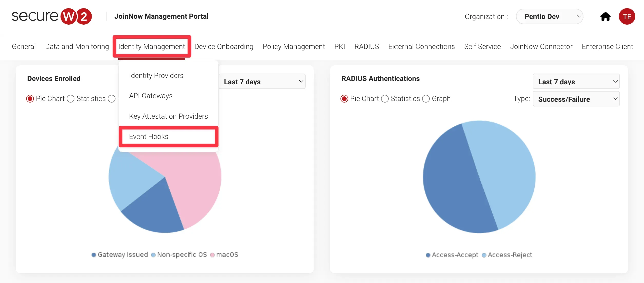Click the home icon in header
This screenshot has height=283, width=644.
point(605,17)
